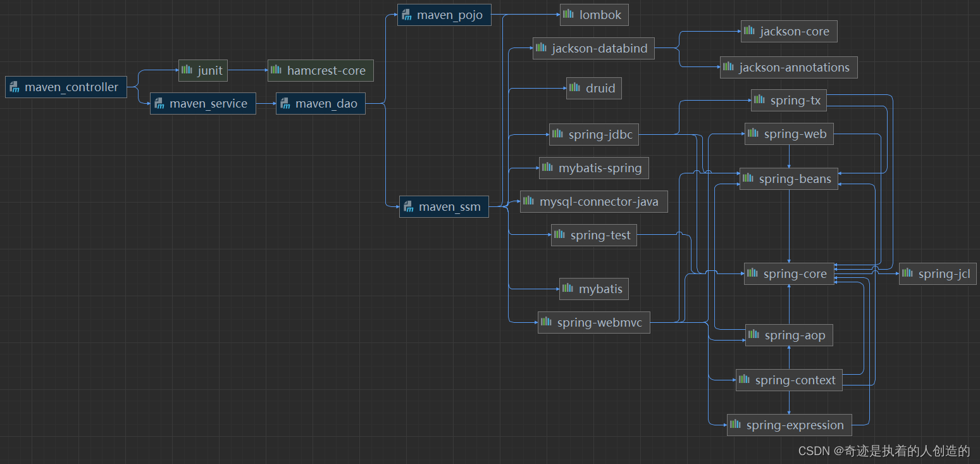Select the maven_service node label
980x464 pixels.
(x=209, y=104)
